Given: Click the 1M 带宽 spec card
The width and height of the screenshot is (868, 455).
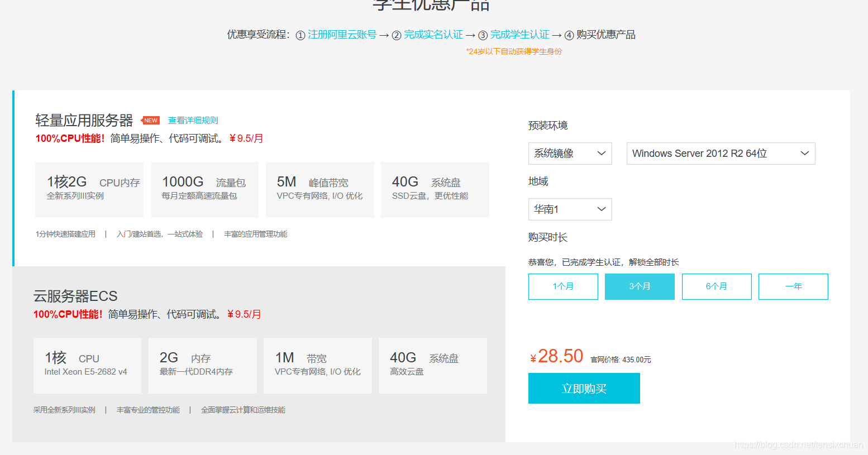Looking at the screenshot, I should tap(318, 366).
